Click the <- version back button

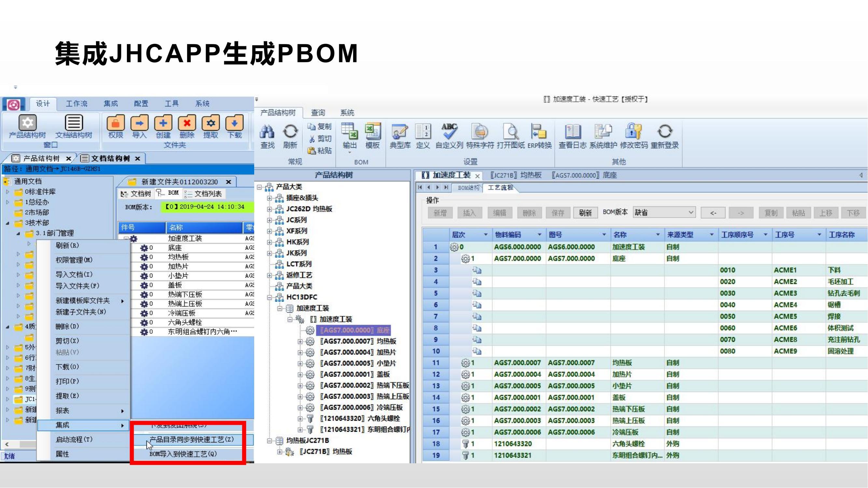[x=713, y=213]
